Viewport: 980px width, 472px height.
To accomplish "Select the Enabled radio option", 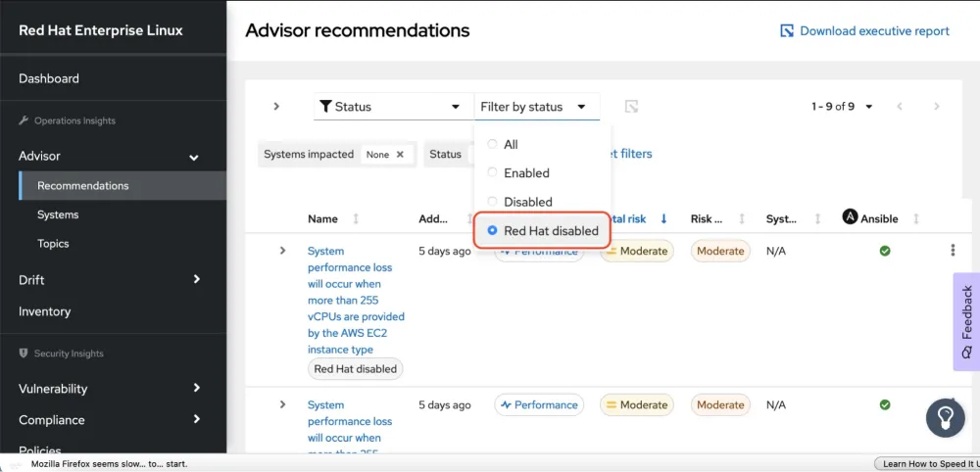I will tap(493, 172).
